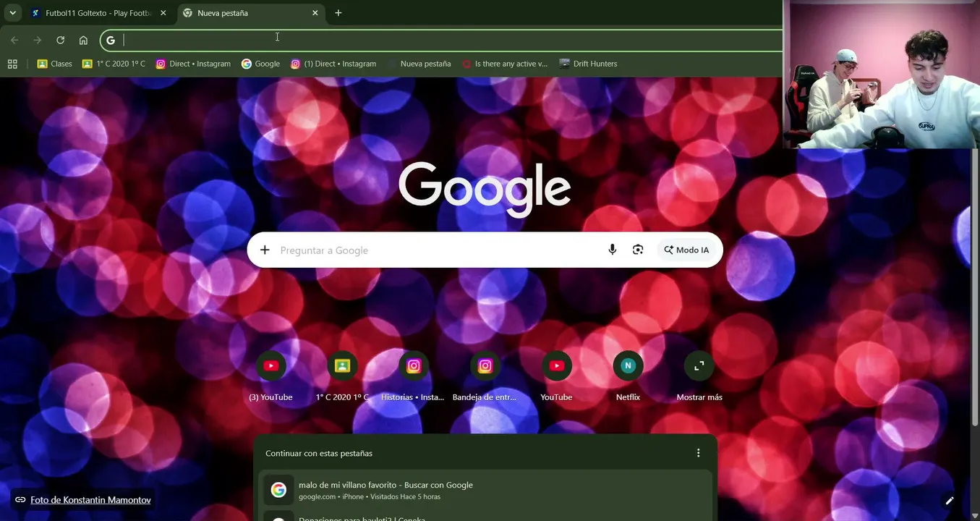
Task: Open the 'Foto de Konstantin Mamontov' link
Action: [x=90, y=500]
